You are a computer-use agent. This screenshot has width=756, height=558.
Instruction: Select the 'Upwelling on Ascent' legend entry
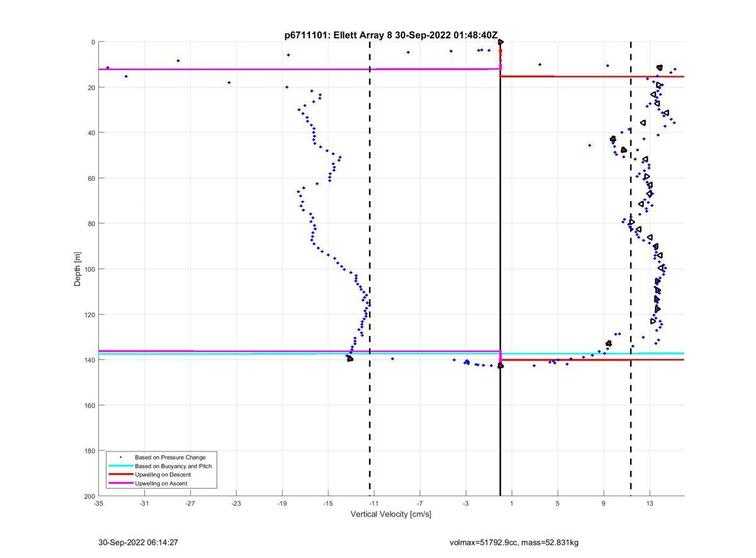coord(161,484)
